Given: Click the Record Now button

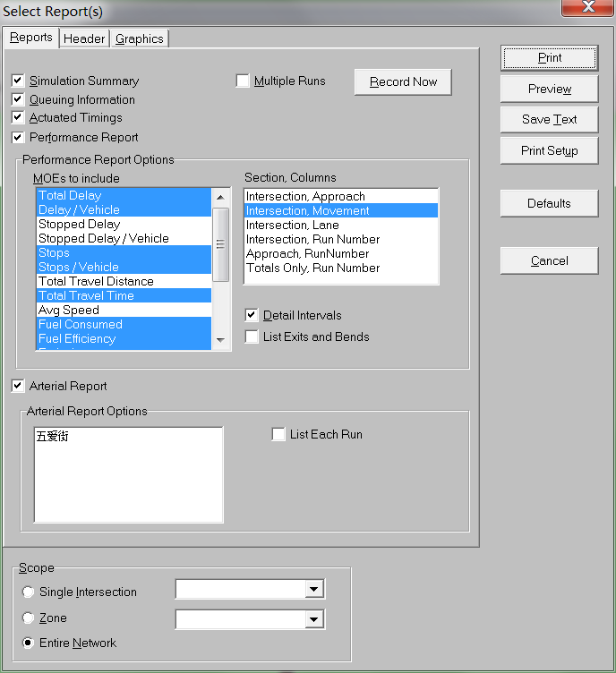Looking at the screenshot, I should 403,81.
